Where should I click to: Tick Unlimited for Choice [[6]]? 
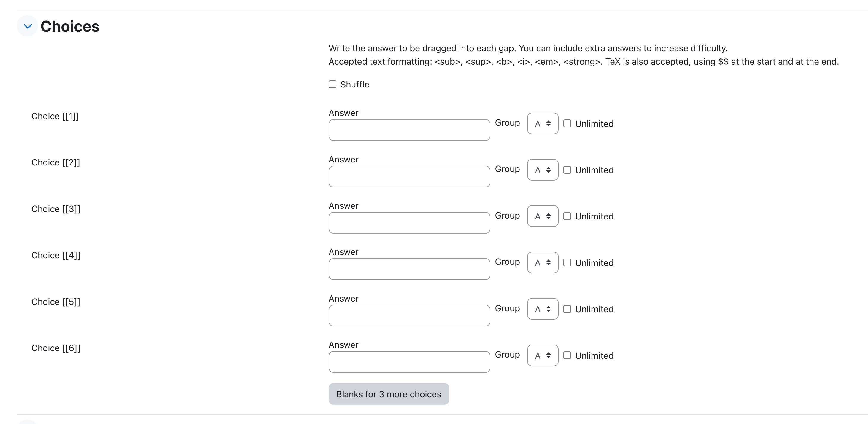pyautogui.click(x=567, y=355)
